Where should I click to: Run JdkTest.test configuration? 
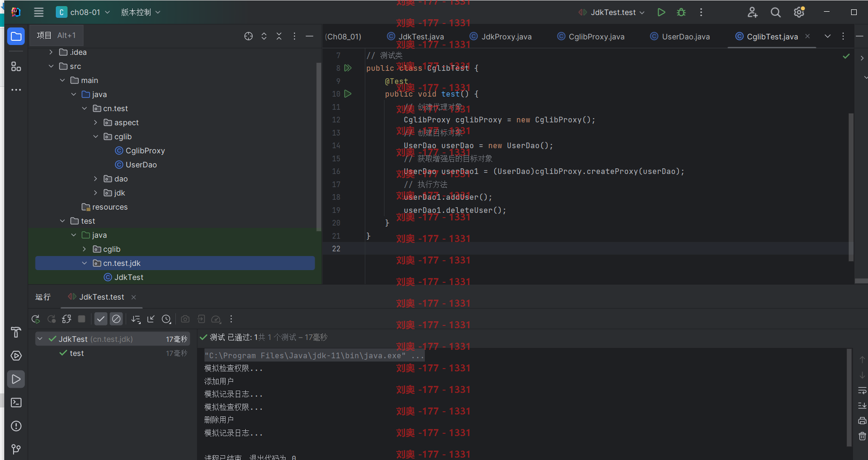(661, 12)
